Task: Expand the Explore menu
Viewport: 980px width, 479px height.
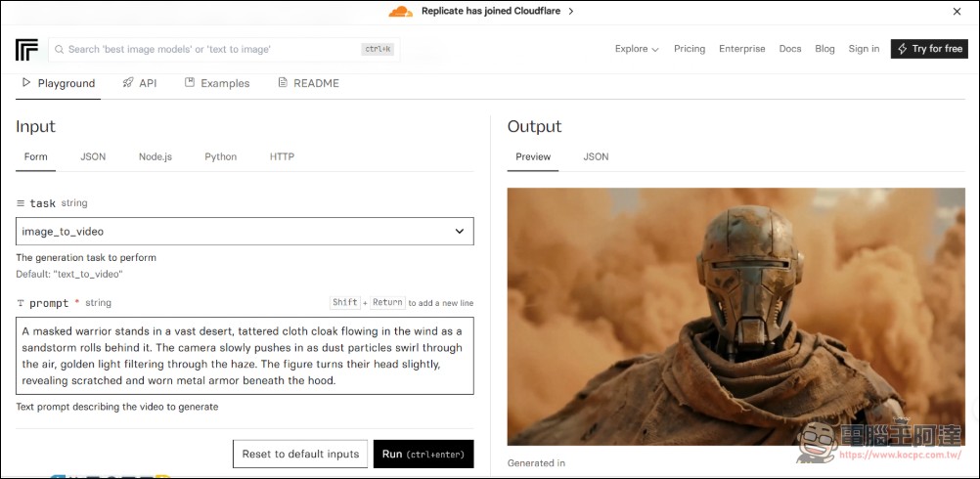Action: [x=637, y=49]
